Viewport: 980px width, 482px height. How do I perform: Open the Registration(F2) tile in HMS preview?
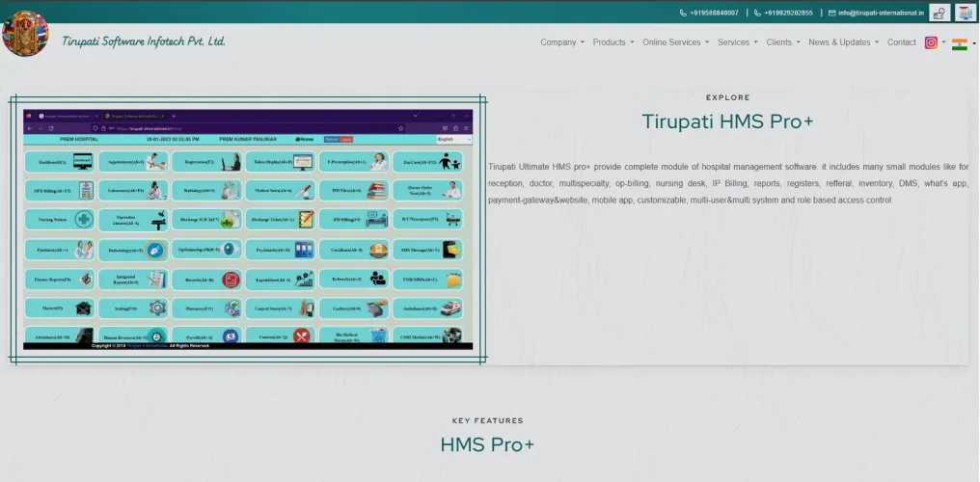[206, 162]
